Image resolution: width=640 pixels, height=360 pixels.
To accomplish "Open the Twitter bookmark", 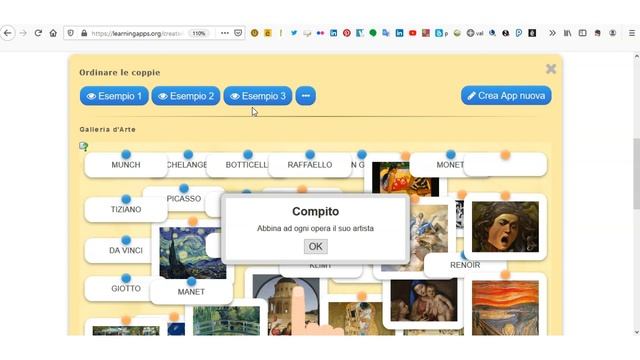I will pyautogui.click(x=294, y=33).
